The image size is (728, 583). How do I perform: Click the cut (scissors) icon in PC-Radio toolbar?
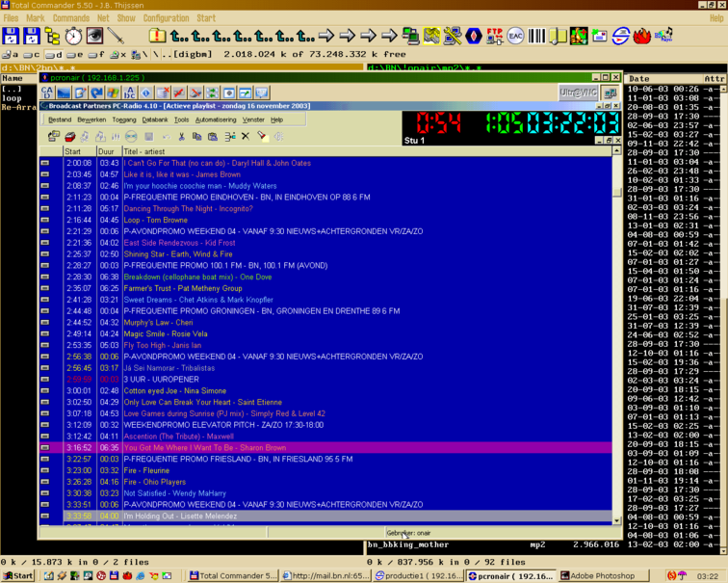coord(182,137)
